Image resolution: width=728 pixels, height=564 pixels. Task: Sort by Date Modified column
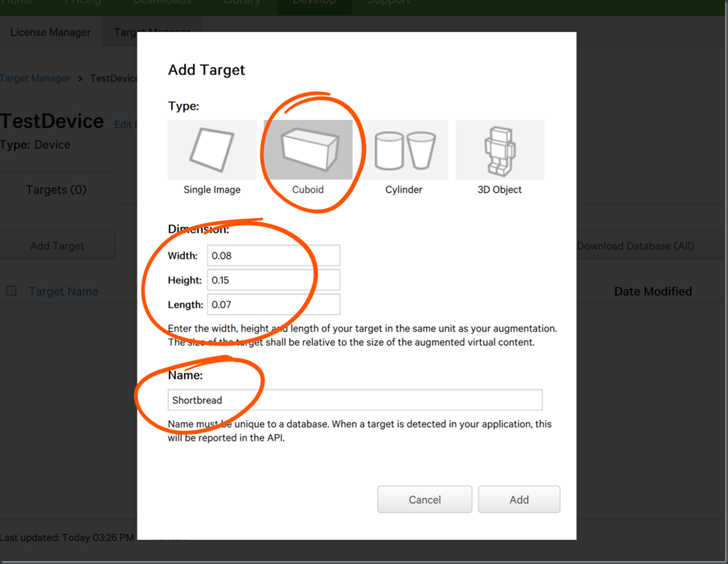pyautogui.click(x=653, y=291)
